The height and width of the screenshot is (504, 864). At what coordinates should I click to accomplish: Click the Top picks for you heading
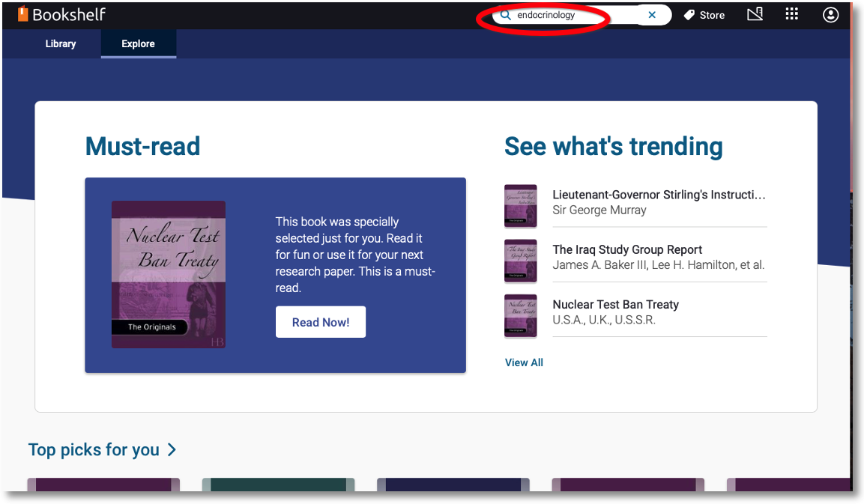pos(94,450)
